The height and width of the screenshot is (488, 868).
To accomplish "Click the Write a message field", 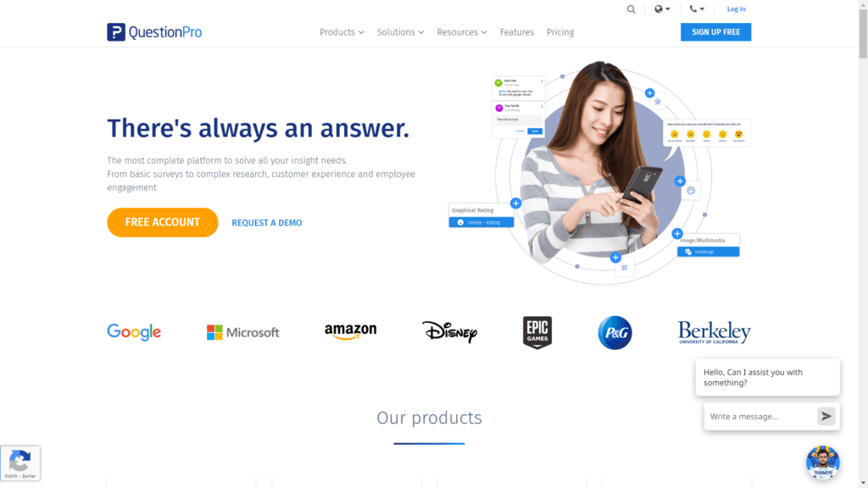I will pos(760,416).
